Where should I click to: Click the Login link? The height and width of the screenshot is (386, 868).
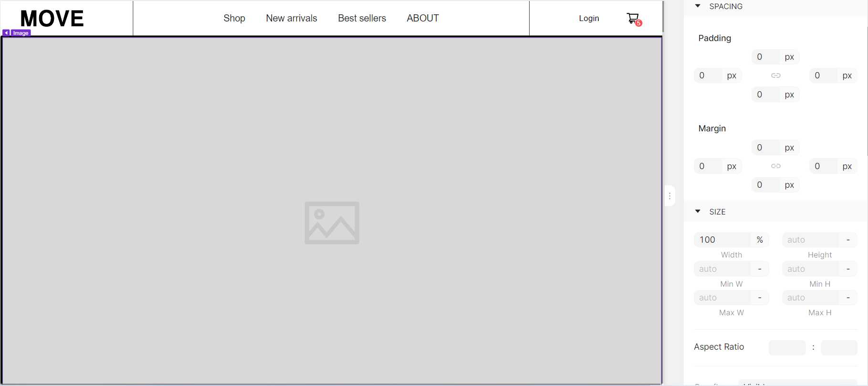[x=589, y=18]
